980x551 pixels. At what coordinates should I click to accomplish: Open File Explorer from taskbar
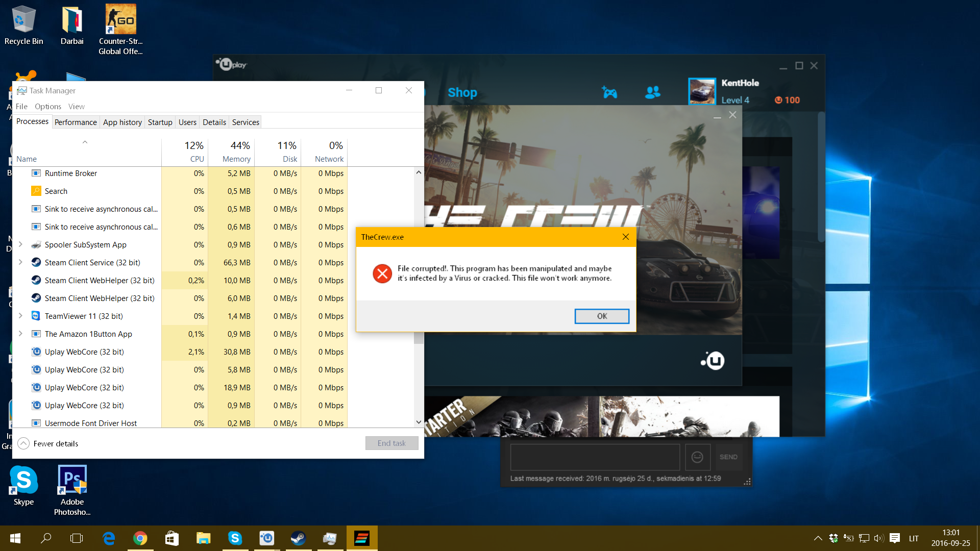coord(203,538)
